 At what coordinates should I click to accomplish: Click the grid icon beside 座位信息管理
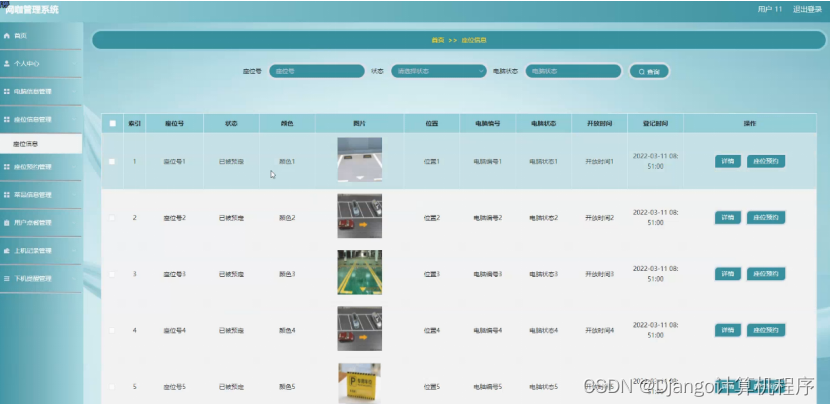point(7,120)
